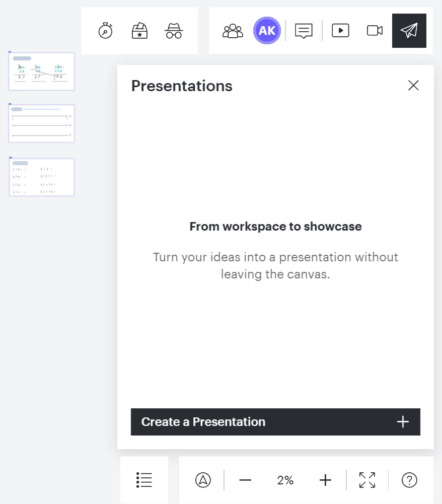Zoom out with the minus button
442x504 pixels.
tap(245, 480)
